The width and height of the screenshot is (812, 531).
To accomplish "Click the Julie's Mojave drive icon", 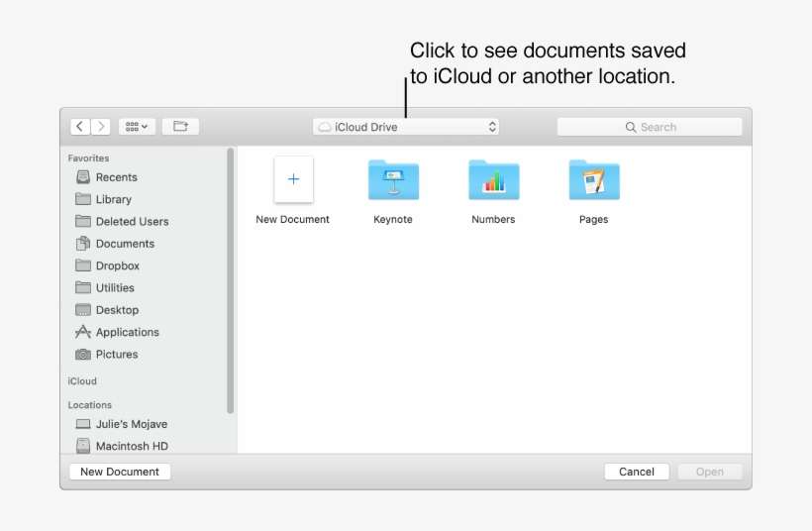I will click(83, 424).
